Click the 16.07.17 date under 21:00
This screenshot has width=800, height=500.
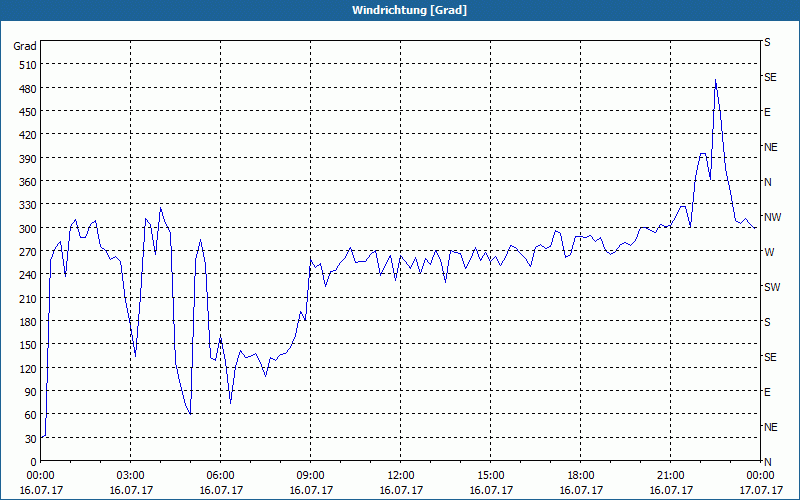pyautogui.click(x=671, y=490)
